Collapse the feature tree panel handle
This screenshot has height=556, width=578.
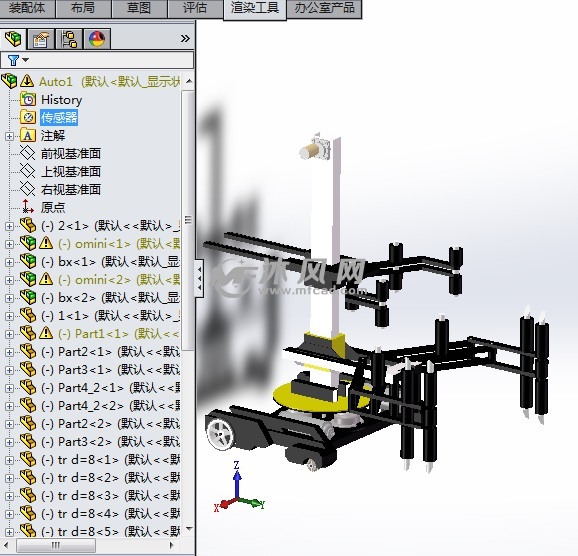[x=199, y=278]
